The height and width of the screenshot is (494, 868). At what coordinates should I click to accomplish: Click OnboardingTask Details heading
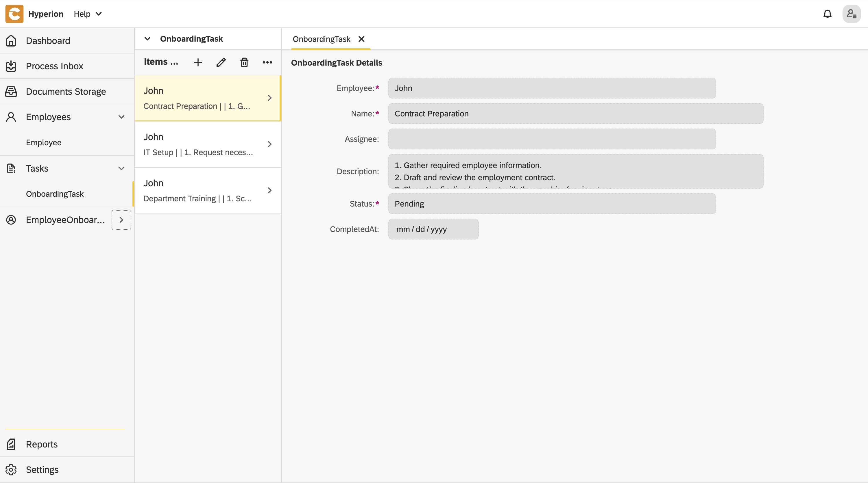point(337,63)
